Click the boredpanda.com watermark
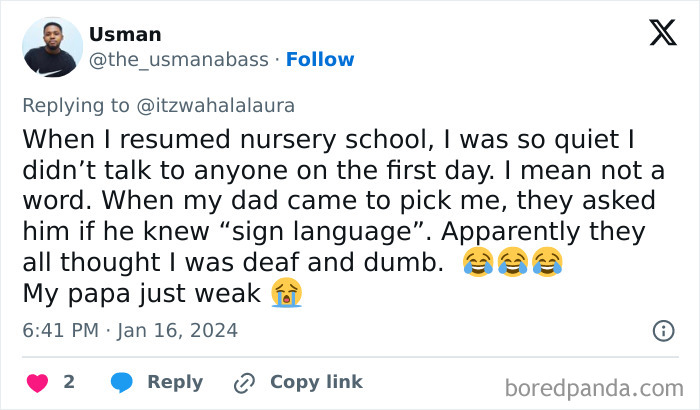Image resolution: width=700 pixels, height=410 pixels. tap(595, 387)
